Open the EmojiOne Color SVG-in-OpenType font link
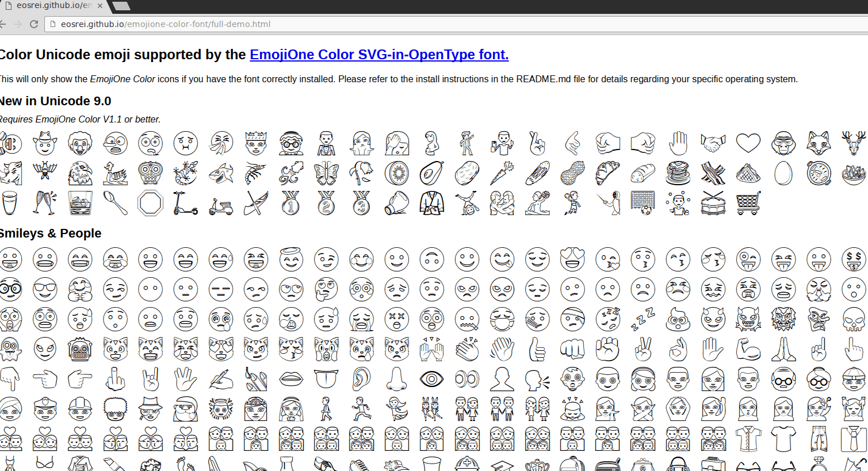This screenshot has height=471, width=868. coord(378,54)
